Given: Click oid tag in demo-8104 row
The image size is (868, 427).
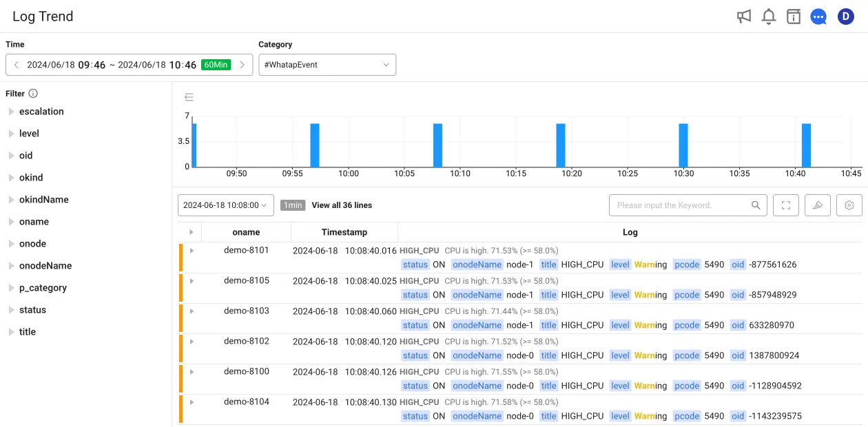Looking at the screenshot, I should (x=738, y=416).
